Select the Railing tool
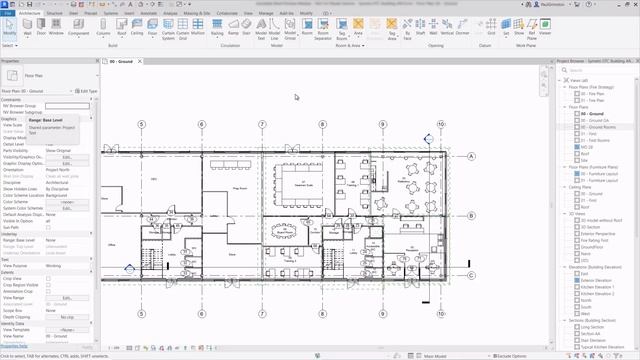Viewport: 640px width, 360px height. pos(217,27)
